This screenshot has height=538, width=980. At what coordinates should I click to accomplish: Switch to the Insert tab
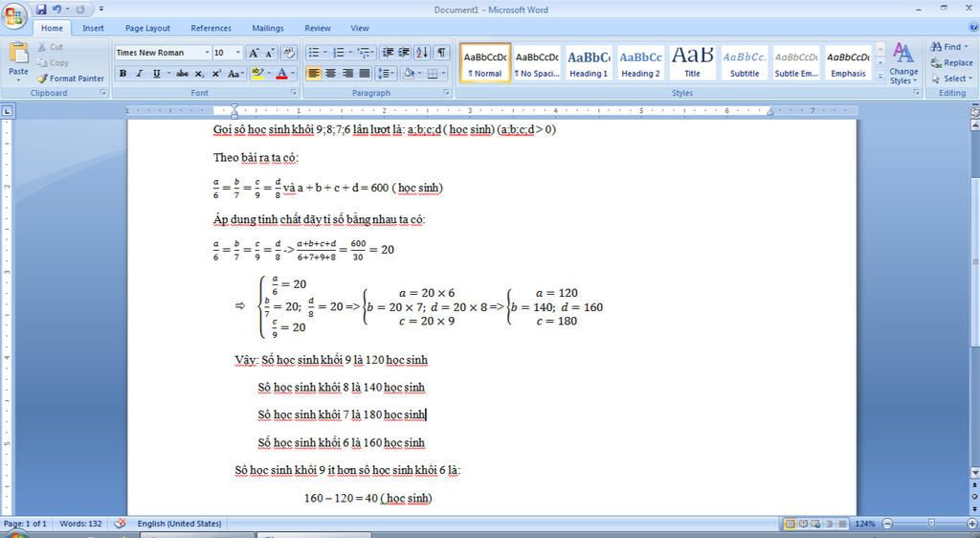[93, 28]
